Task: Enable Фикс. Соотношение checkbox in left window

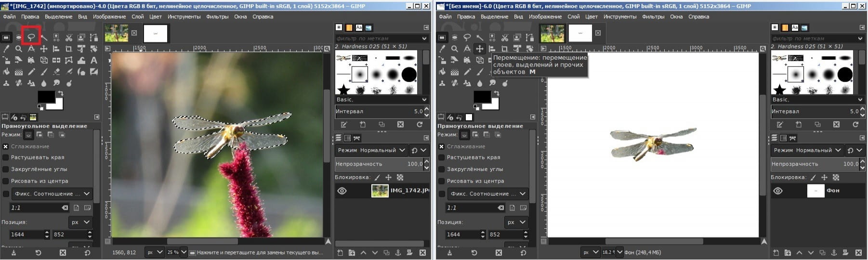Action: (x=6, y=194)
